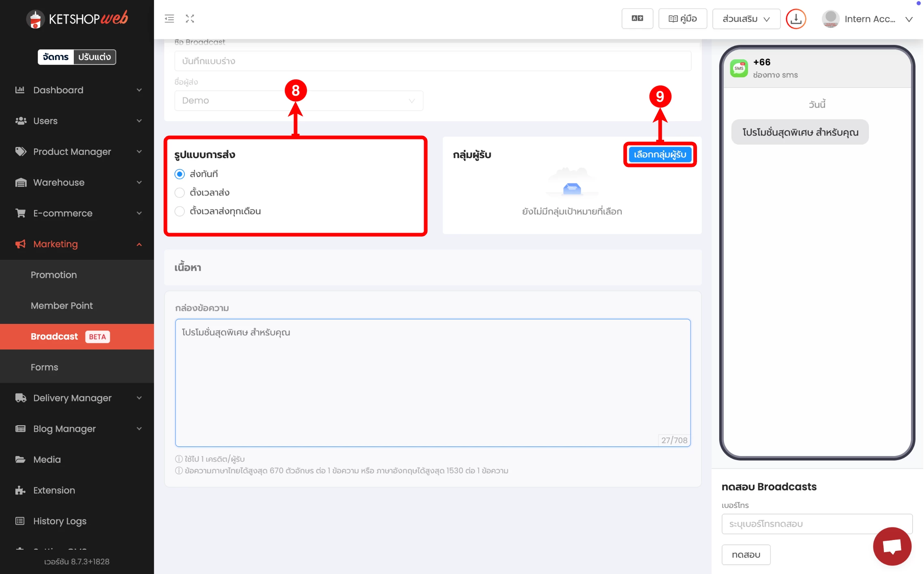Open the live chat bubble icon

(892, 546)
